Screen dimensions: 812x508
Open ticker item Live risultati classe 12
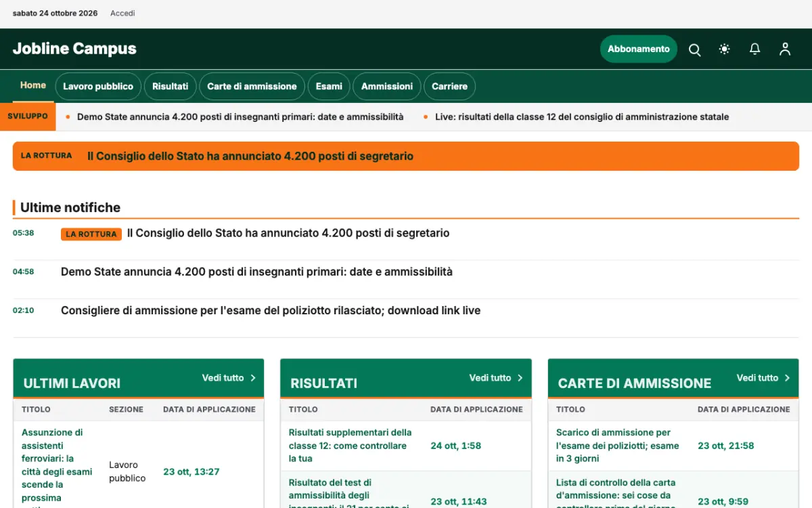(x=582, y=117)
